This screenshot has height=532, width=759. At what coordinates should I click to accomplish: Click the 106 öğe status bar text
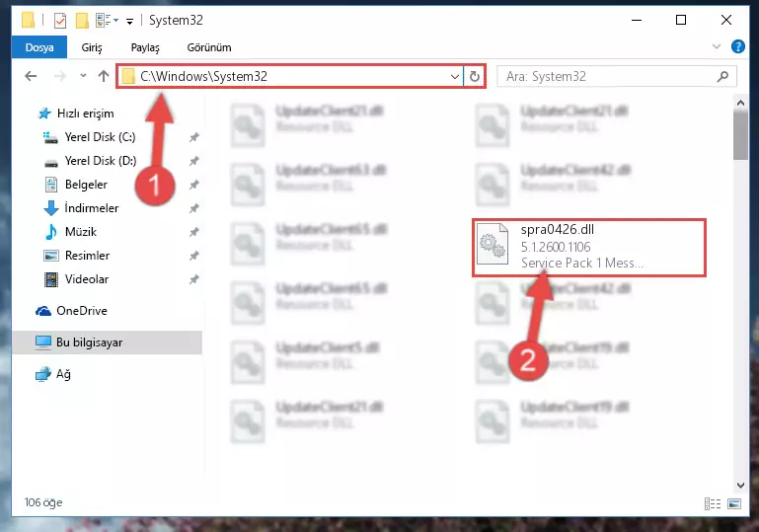tap(43, 502)
